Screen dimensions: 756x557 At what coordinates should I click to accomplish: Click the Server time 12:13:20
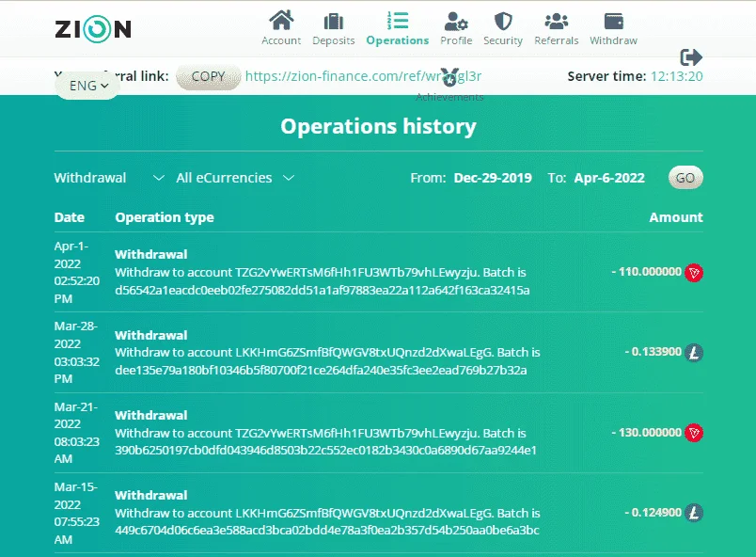pyautogui.click(x=676, y=76)
